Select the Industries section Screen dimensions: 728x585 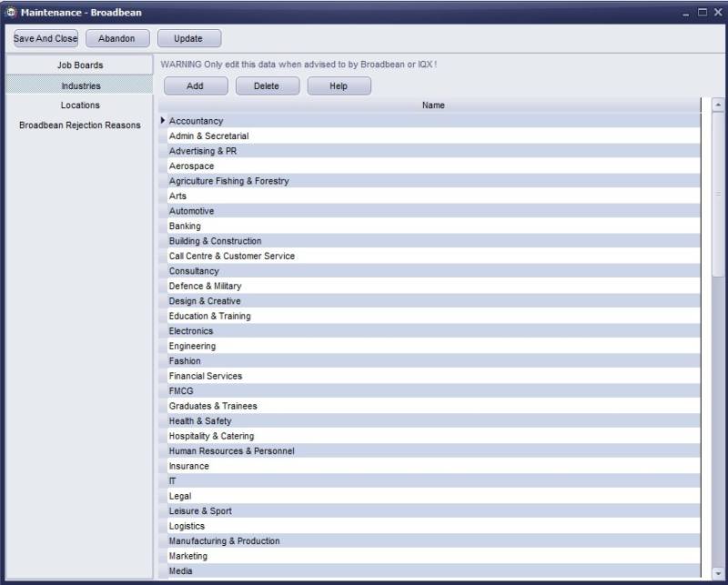(80, 86)
